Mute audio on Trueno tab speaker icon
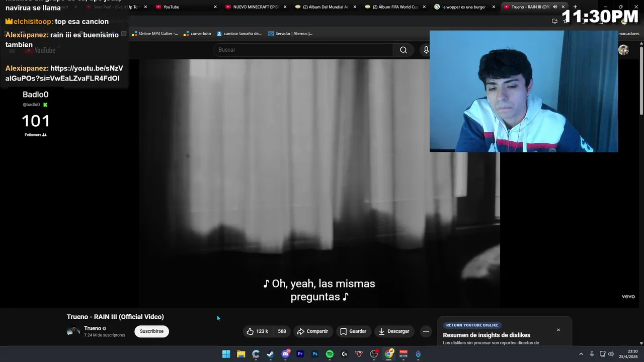This screenshot has height=362, width=644. pyautogui.click(x=555, y=7)
